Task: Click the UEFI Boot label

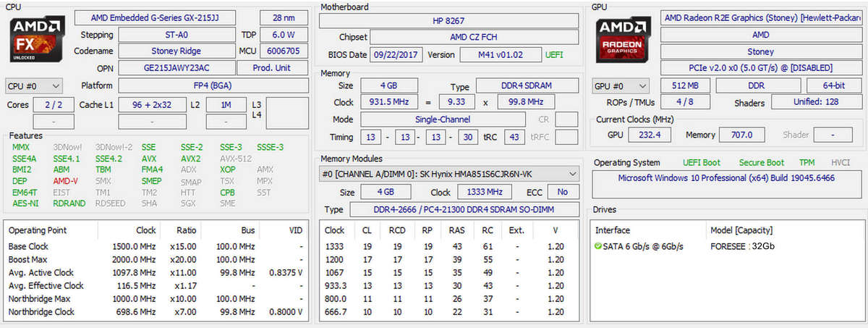Action: coord(702,163)
